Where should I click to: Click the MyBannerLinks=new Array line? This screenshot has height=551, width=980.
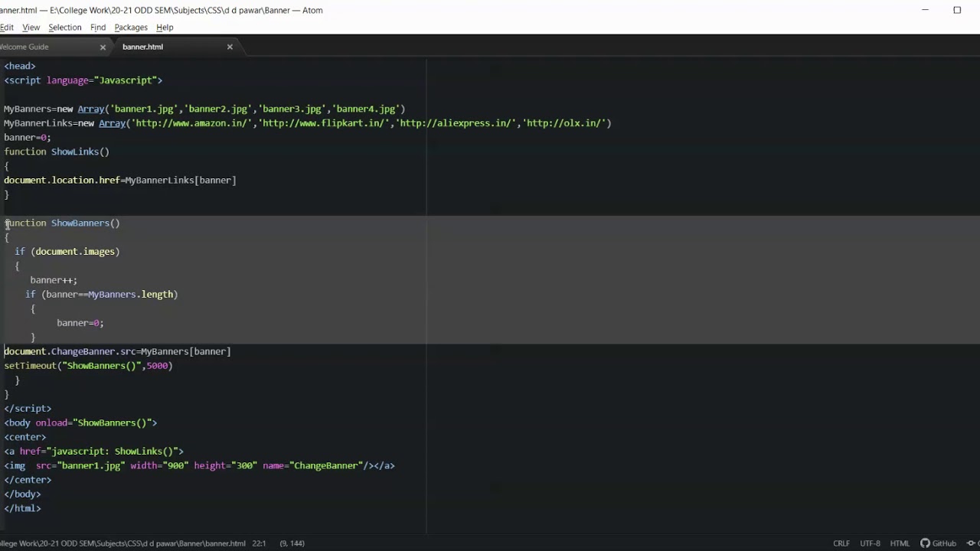[308, 123]
